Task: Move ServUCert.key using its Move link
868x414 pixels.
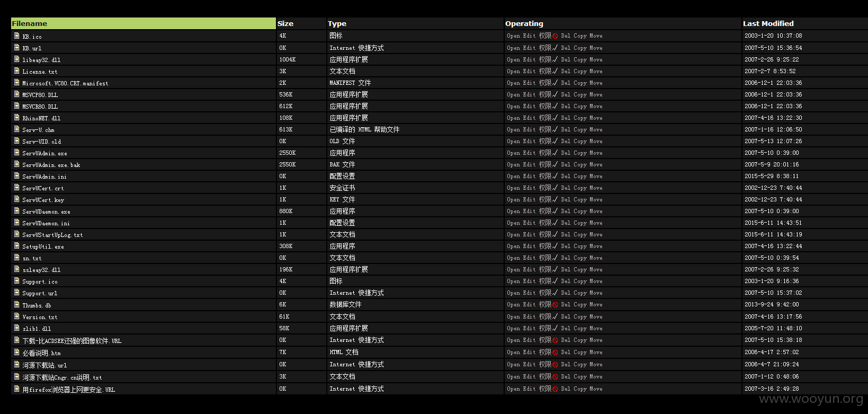Action: (596, 199)
